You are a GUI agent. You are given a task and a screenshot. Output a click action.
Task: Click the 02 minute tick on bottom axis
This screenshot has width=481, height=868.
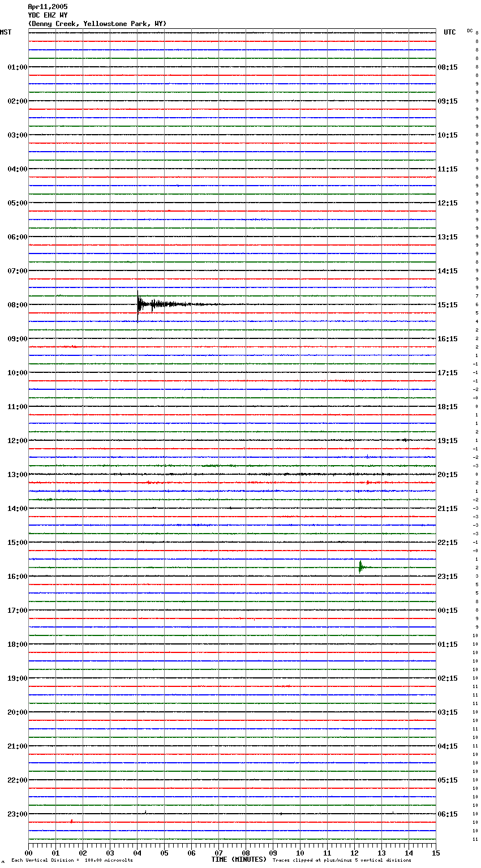coord(83,853)
